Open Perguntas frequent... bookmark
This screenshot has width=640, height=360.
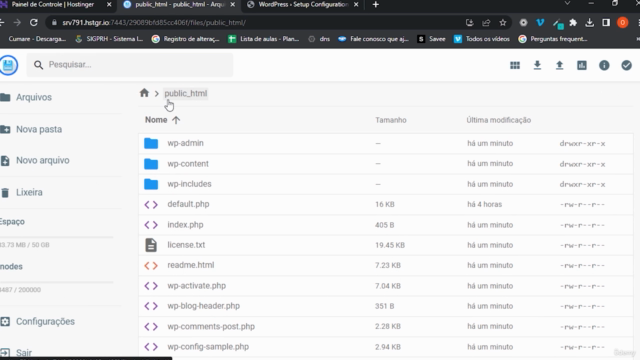click(553, 39)
